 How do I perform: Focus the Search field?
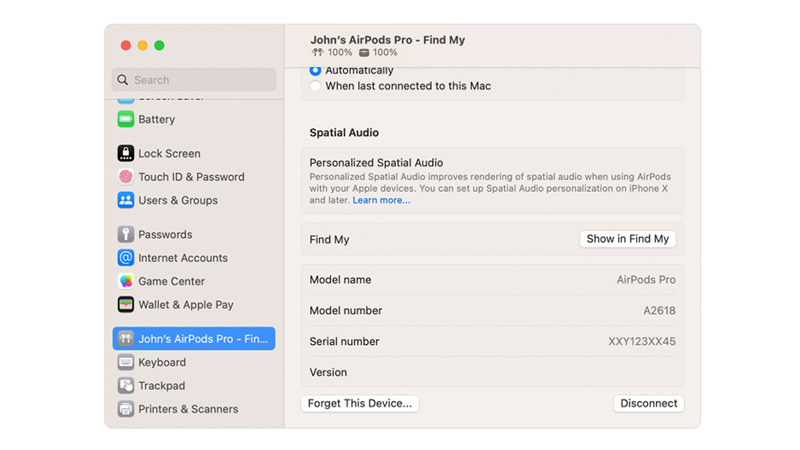click(194, 80)
